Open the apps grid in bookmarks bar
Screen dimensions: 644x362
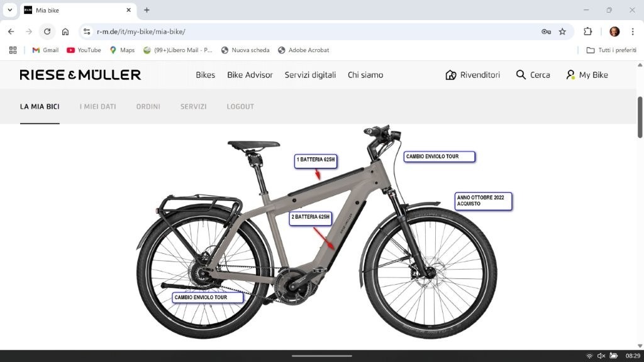point(13,50)
